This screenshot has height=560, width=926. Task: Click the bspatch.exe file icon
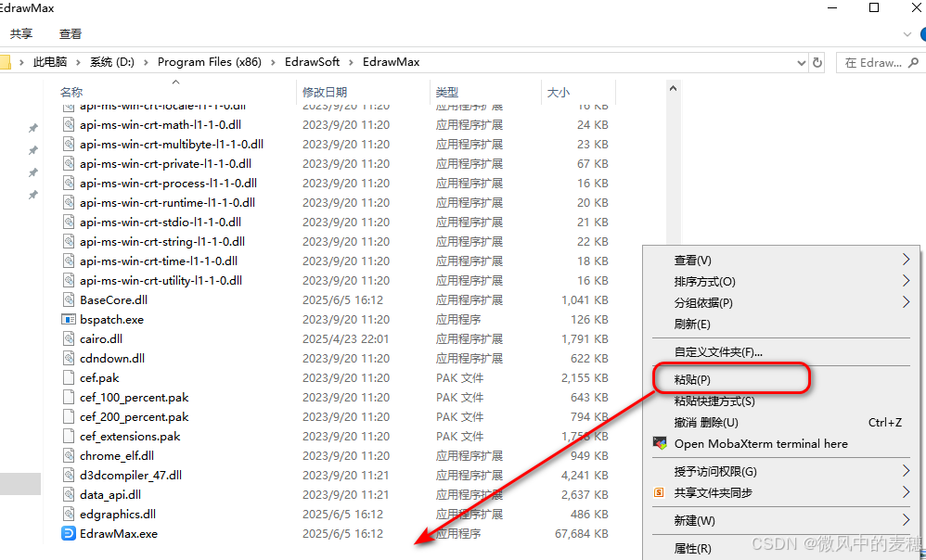point(69,319)
